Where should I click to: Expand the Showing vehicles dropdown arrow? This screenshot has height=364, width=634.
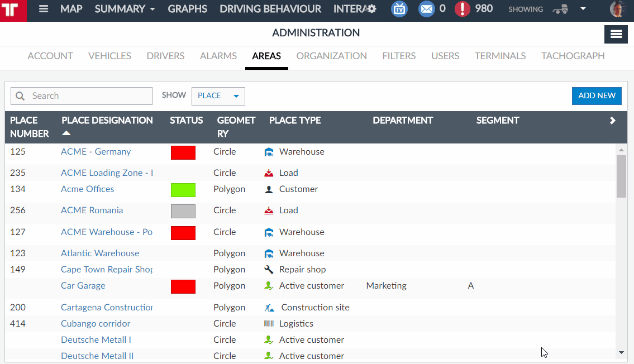pos(583,9)
